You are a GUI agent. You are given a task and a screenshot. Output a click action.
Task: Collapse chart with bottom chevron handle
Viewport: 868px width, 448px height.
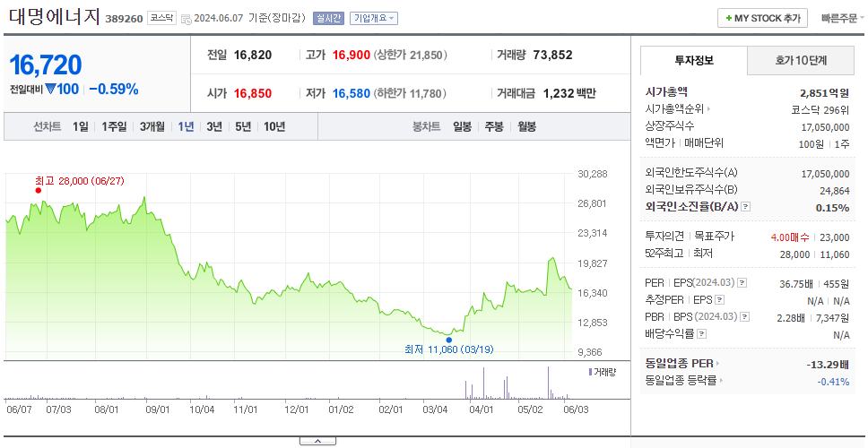coord(317,441)
